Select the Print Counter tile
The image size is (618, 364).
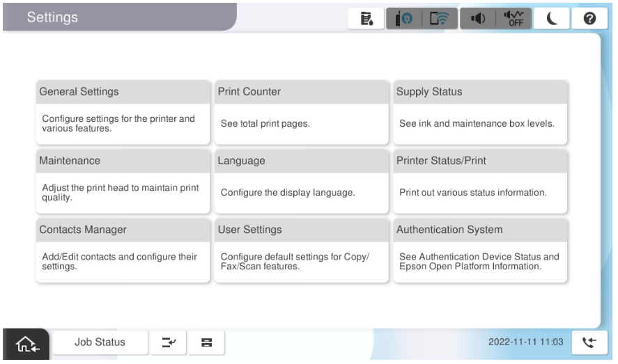(x=301, y=112)
